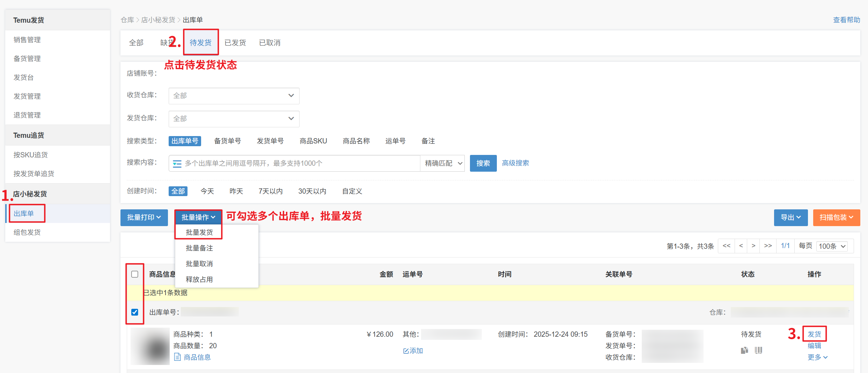Viewport: 868px width, 373px height.
Task: Click the copy document icon under 待发货 status
Action: [x=744, y=350]
